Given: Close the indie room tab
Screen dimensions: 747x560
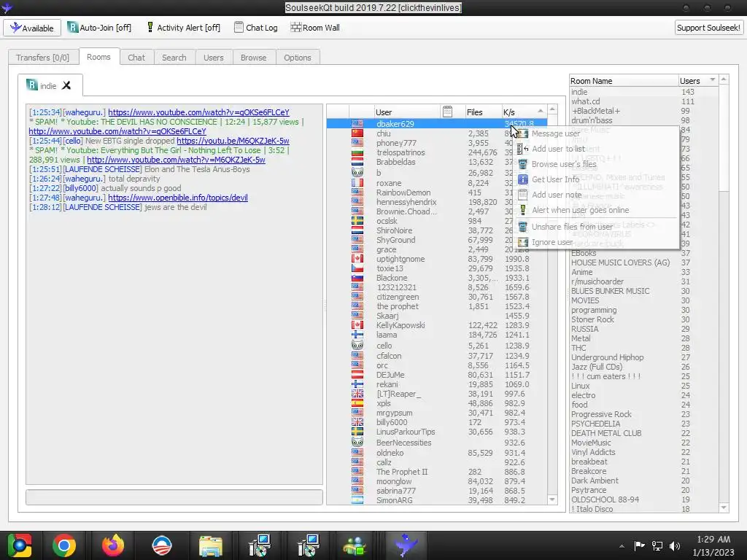Looking at the screenshot, I should point(66,85).
